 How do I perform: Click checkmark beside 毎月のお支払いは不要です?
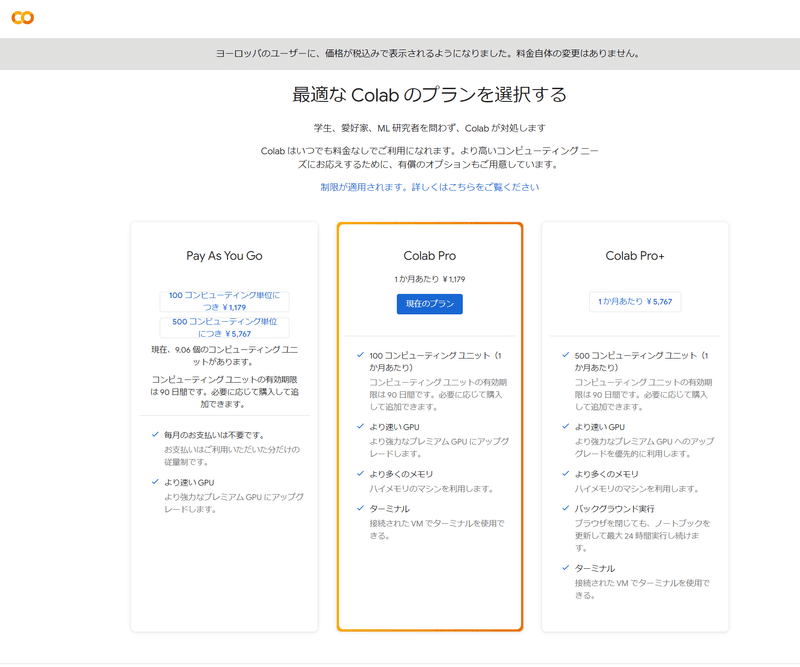(x=155, y=434)
